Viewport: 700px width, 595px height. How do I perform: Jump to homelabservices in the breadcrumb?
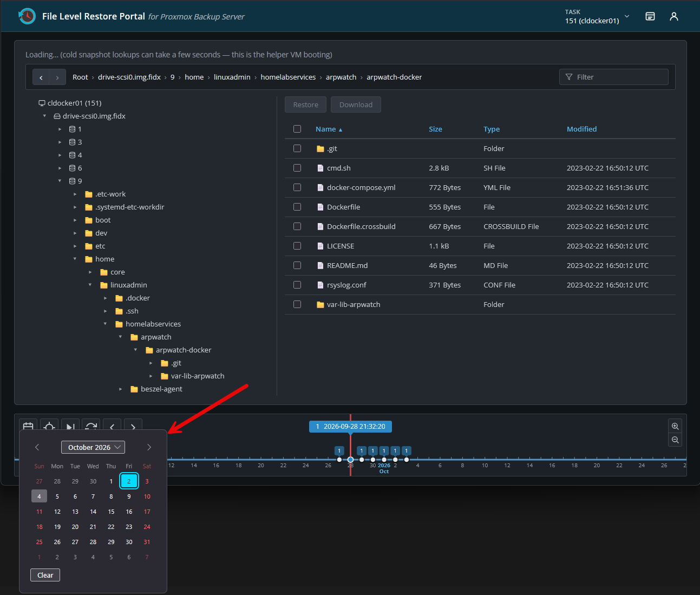(x=288, y=77)
